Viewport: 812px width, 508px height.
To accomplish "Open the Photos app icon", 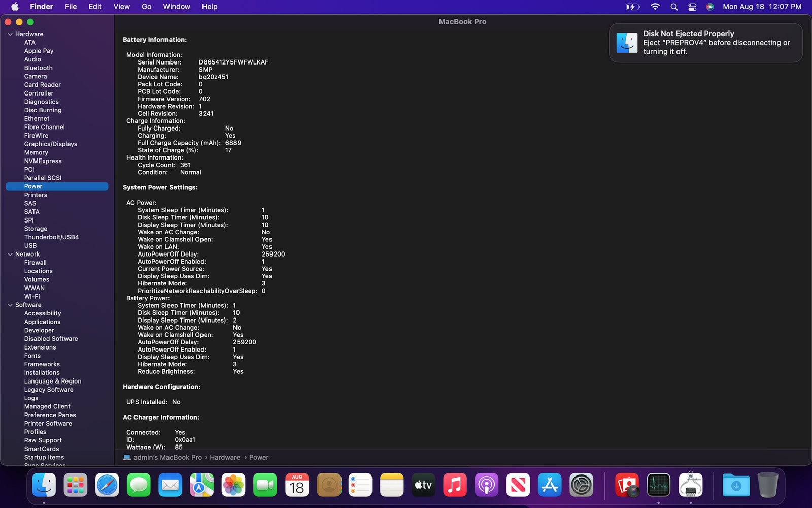I will click(x=233, y=486).
